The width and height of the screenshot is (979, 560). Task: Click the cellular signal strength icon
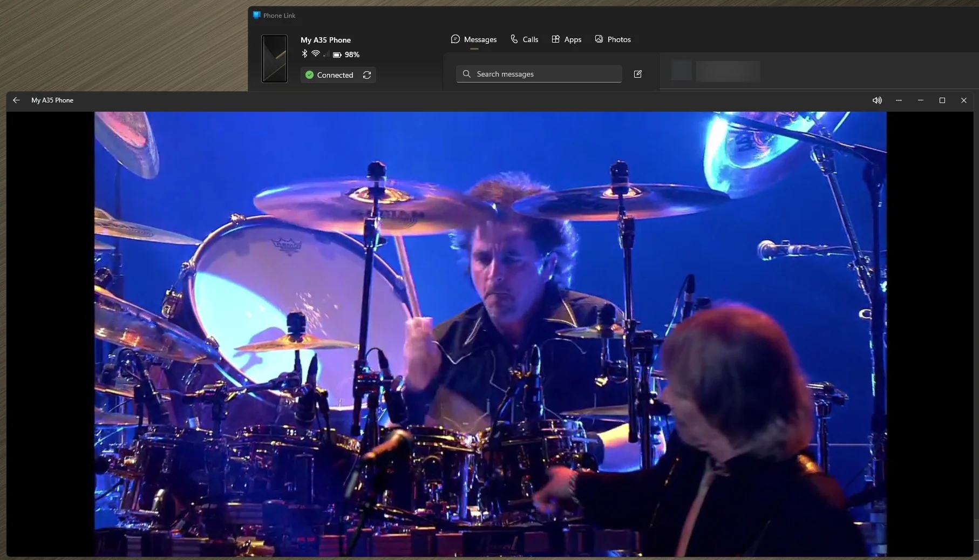coord(326,54)
